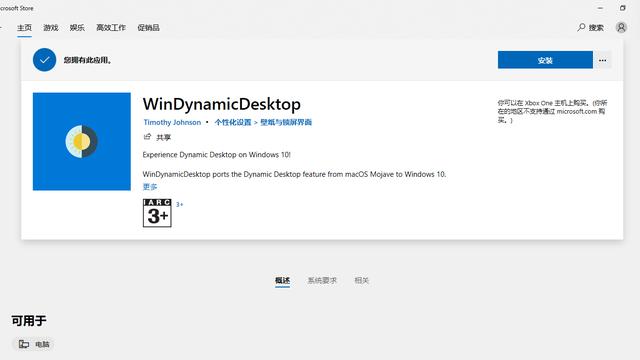Select the 系统要求 system requirements tab
The width and height of the screenshot is (640, 360).
pos(322,280)
